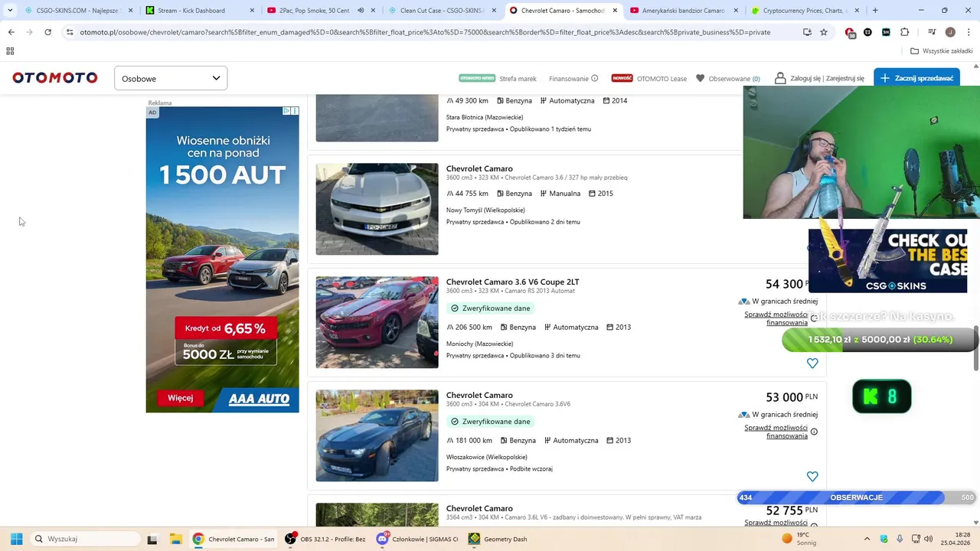Screen dimensions: 980x551
Task: Open the Chrome three-dot menu
Action: tap(967, 32)
